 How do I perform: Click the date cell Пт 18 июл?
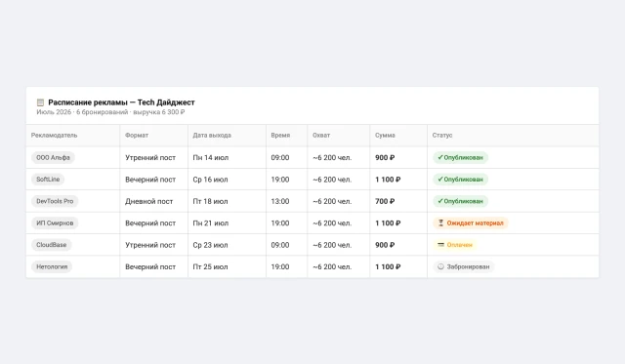[x=211, y=201]
